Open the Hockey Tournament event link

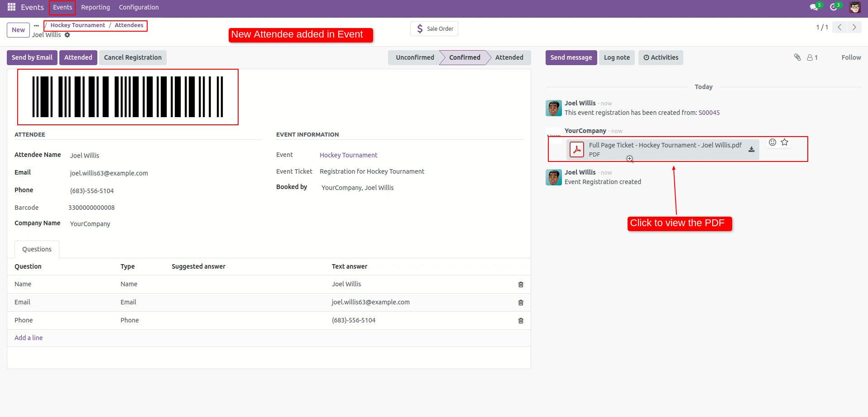coord(348,155)
